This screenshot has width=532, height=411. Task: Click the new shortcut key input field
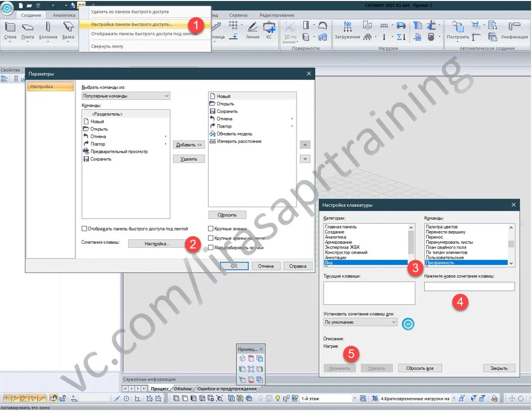(x=469, y=287)
